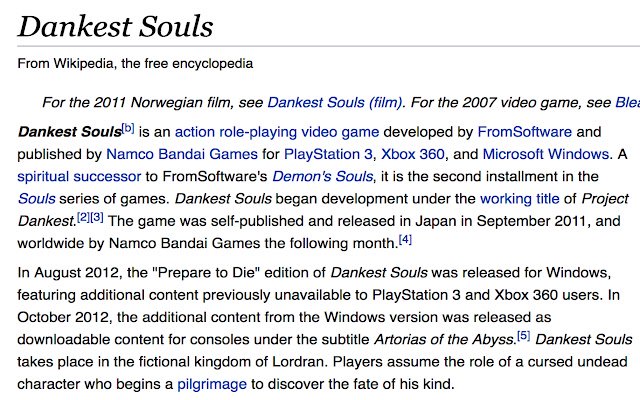This screenshot has height=400, width=640.
Task: Jump to reference [4] citation
Action: click(x=405, y=239)
